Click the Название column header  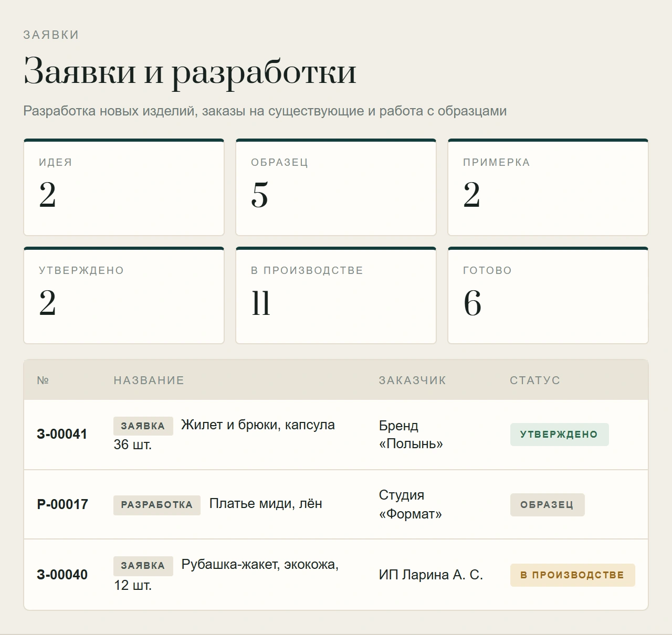(149, 380)
